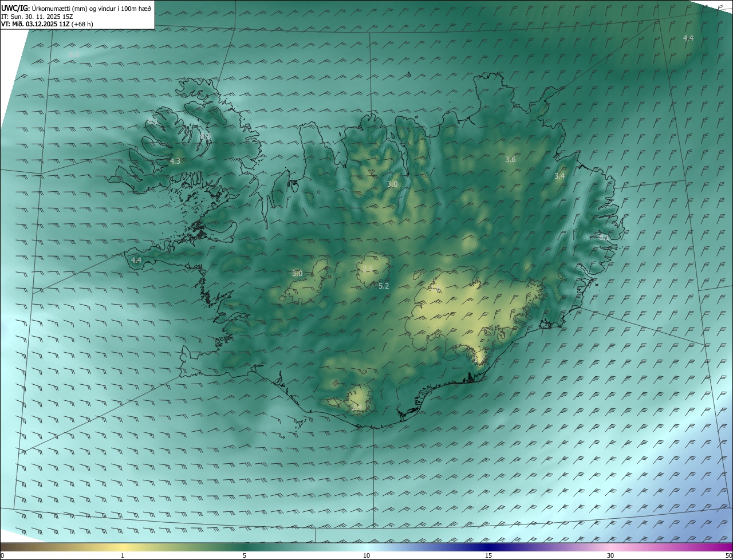Click the 4.4 label near the top-right corner
The image size is (733, 560).
[x=688, y=38]
